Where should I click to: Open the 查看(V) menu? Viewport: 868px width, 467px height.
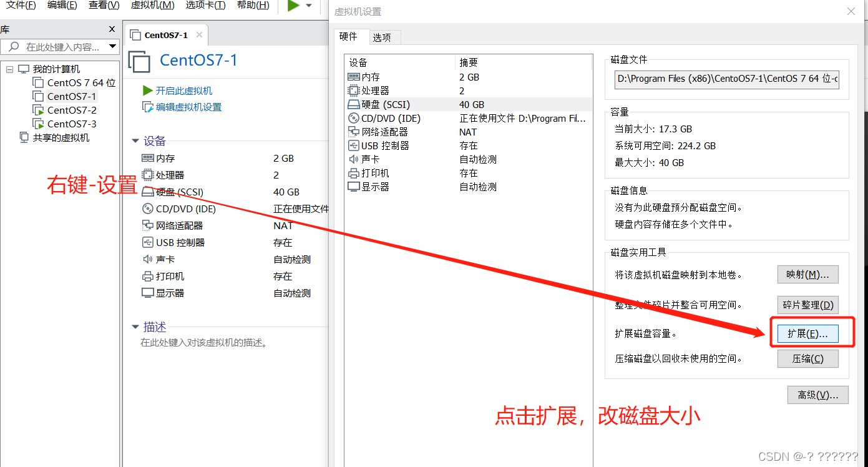(104, 6)
